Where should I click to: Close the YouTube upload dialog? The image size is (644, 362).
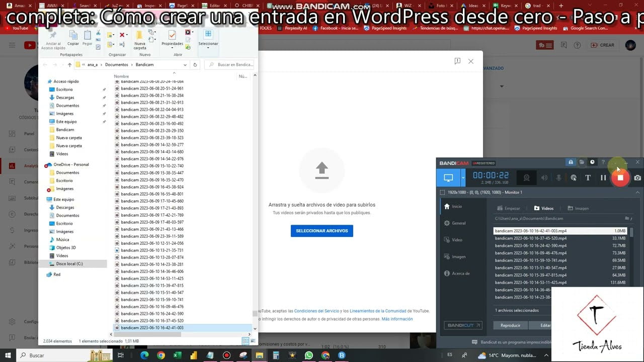pyautogui.click(x=471, y=61)
